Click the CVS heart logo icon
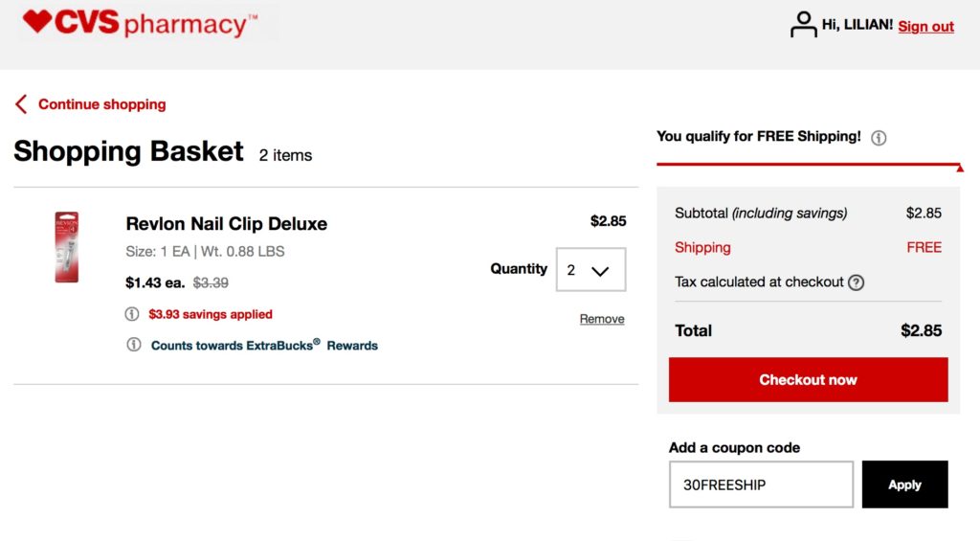Screen dimensions: 980x541 pyautogui.click(x=37, y=21)
